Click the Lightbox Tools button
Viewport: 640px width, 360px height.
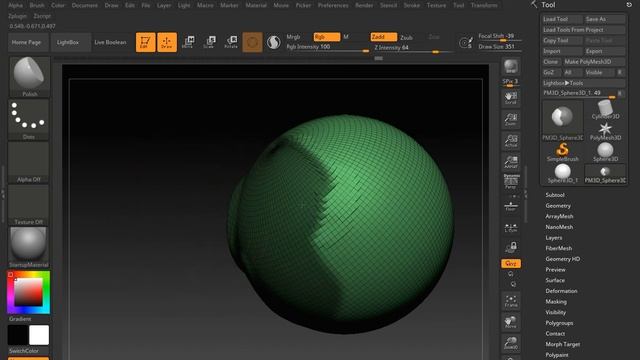tap(584, 83)
